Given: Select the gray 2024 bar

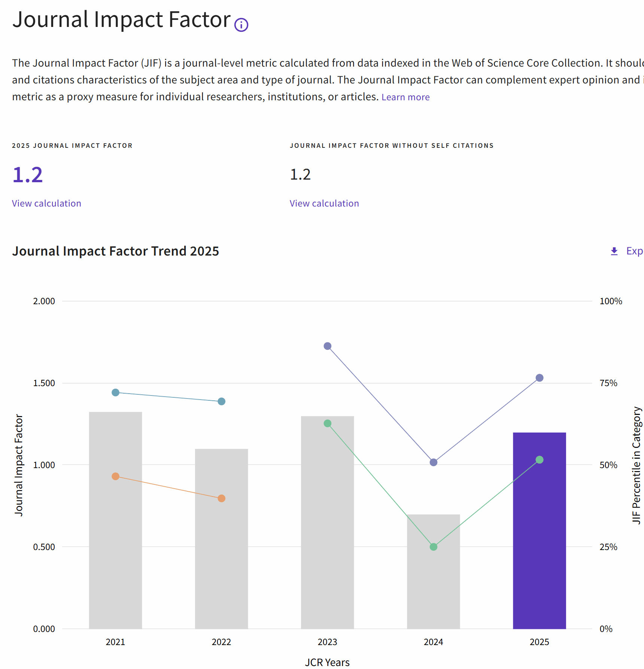Looking at the screenshot, I should (433, 572).
